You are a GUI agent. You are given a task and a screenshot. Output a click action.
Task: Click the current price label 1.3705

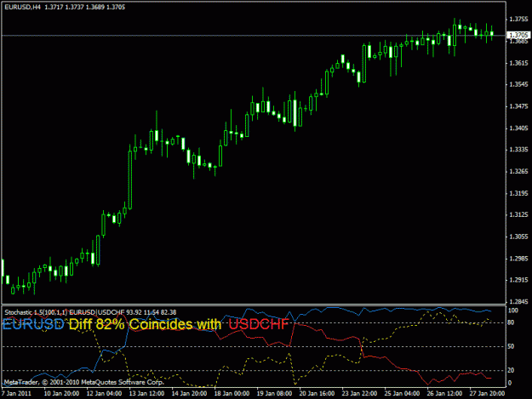pos(518,35)
